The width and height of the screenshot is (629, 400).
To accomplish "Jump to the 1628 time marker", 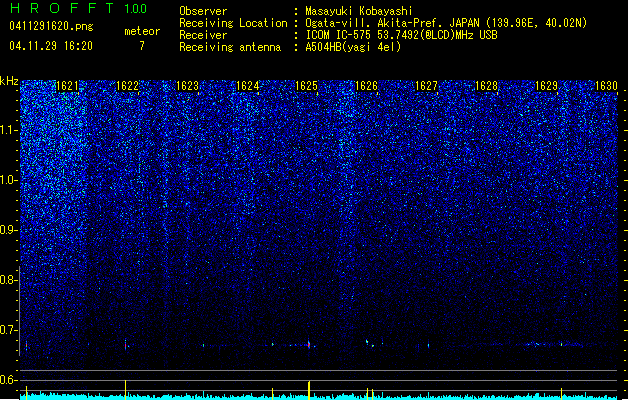I will [486, 86].
